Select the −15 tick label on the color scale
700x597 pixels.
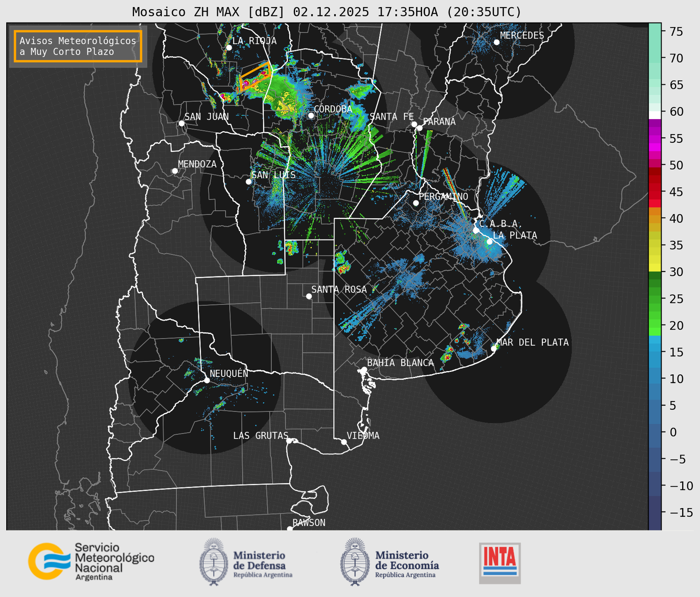681,513
